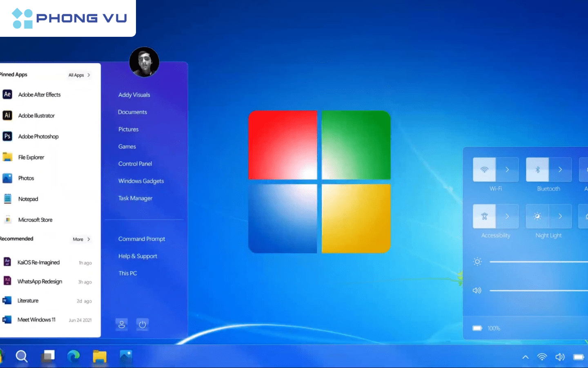This screenshot has height=368, width=588.
Task: Open Task Manager from Start menu
Action: pyautogui.click(x=136, y=198)
